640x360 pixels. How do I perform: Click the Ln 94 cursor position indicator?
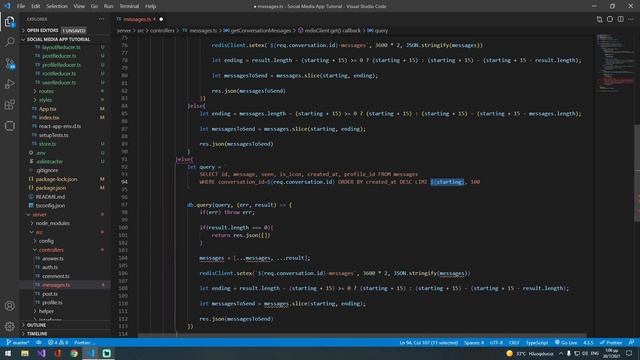tap(429, 342)
